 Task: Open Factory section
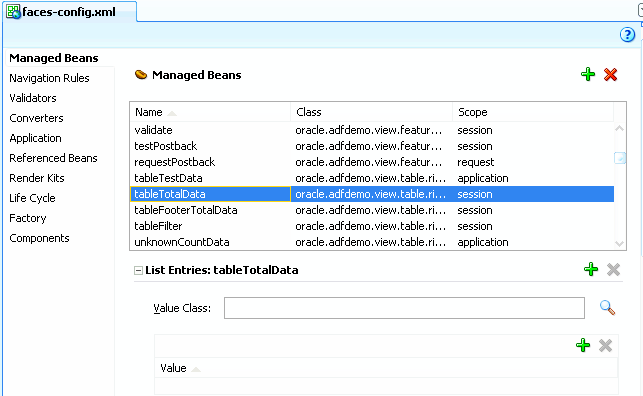point(28,218)
